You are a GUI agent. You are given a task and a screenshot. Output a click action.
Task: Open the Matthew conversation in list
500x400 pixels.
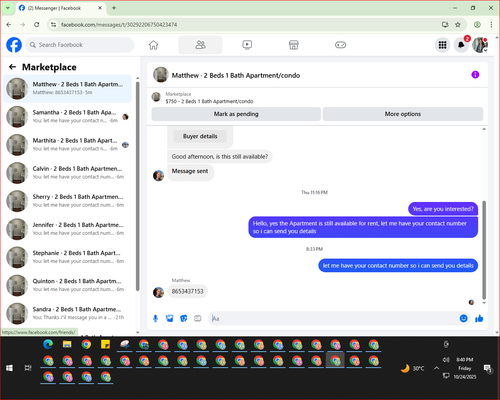(68, 88)
